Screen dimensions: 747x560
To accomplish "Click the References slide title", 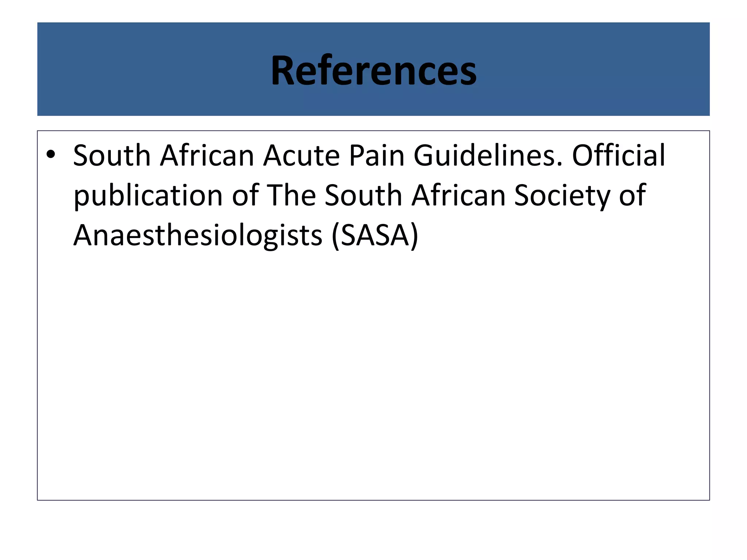I will click(x=373, y=70).
